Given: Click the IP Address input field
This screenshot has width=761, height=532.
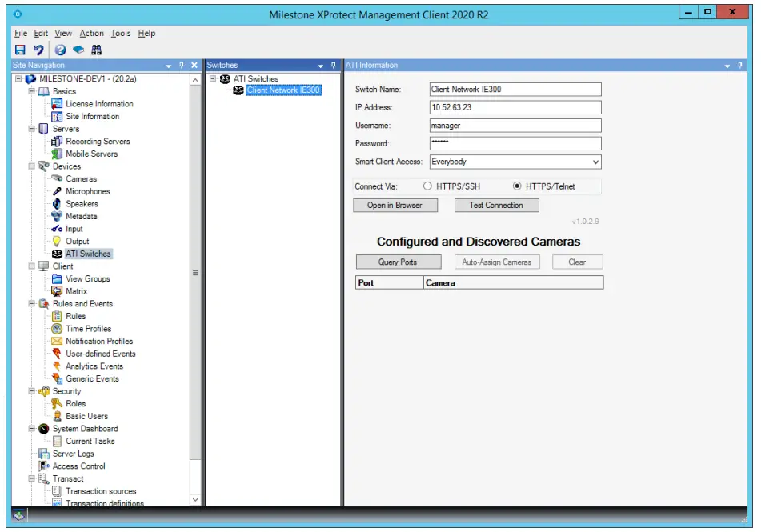Looking at the screenshot, I should [515, 107].
